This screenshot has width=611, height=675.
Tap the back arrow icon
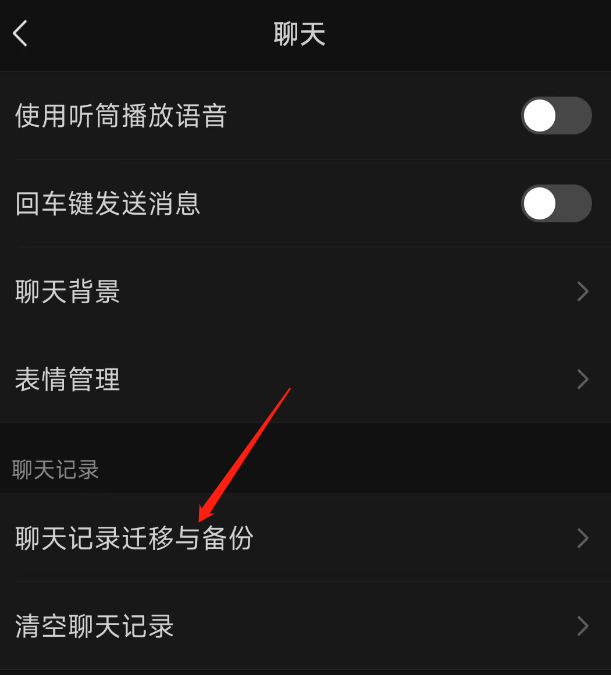pyautogui.click(x=20, y=34)
